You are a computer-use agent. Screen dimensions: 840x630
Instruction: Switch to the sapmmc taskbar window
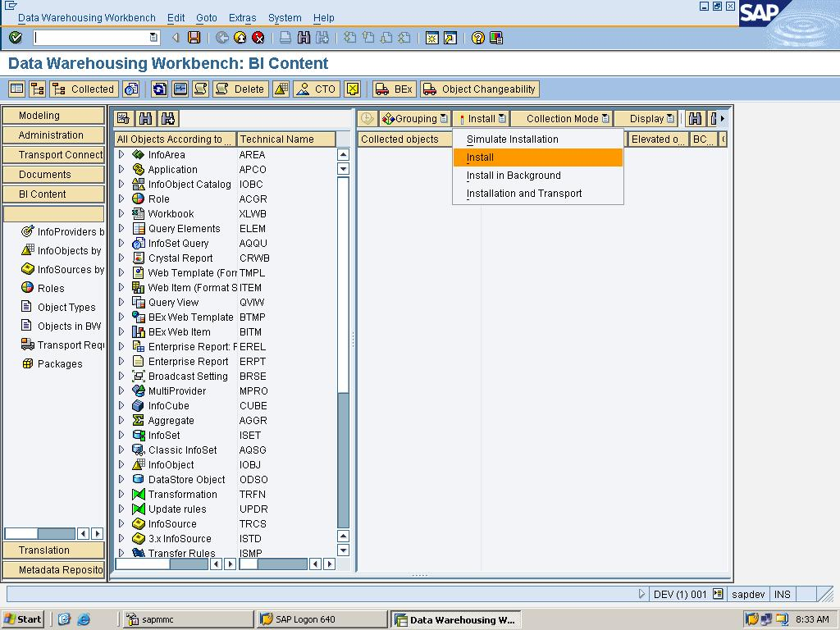pos(188,619)
